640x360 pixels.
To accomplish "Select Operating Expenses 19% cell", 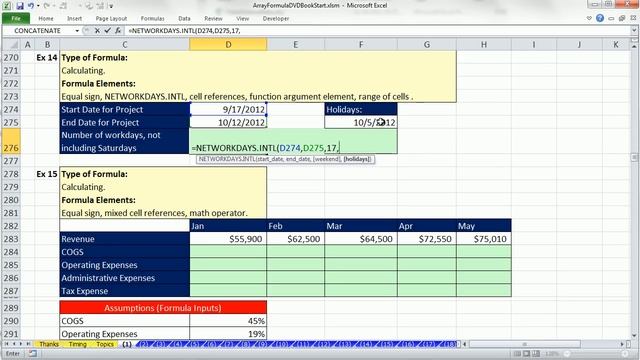I will coord(228,333).
